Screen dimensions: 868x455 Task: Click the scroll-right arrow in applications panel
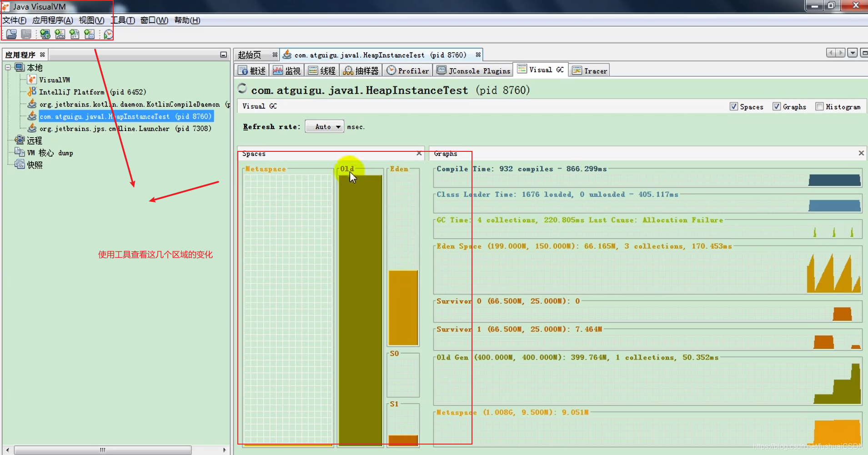224,450
